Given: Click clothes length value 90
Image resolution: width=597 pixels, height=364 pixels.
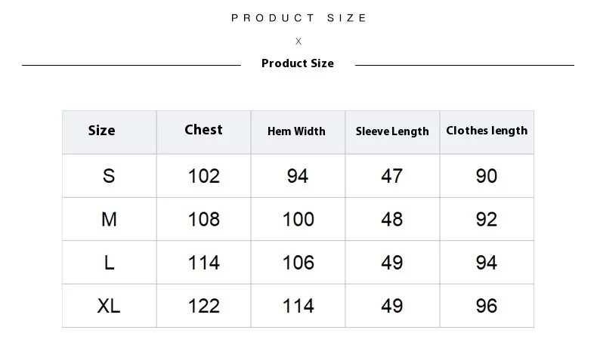Looking at the screenshot, I should tap(486, 176).
